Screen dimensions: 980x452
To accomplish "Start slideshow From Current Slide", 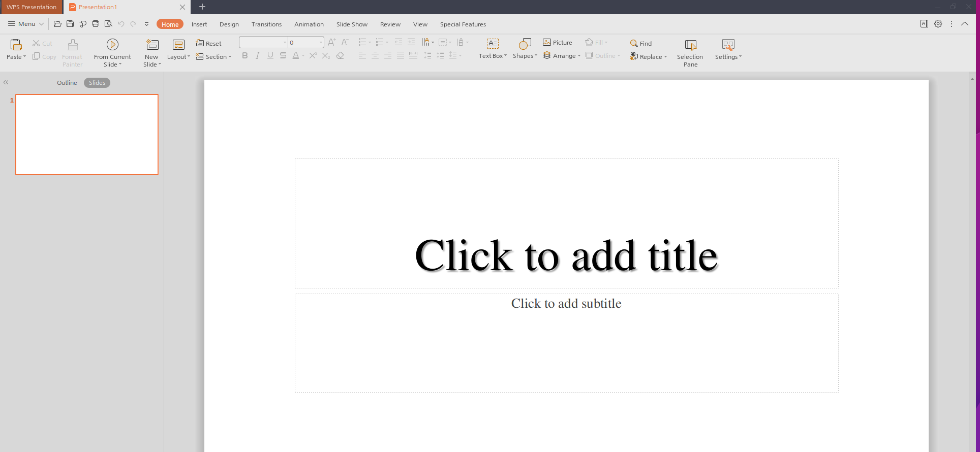I will click(112, 45).
